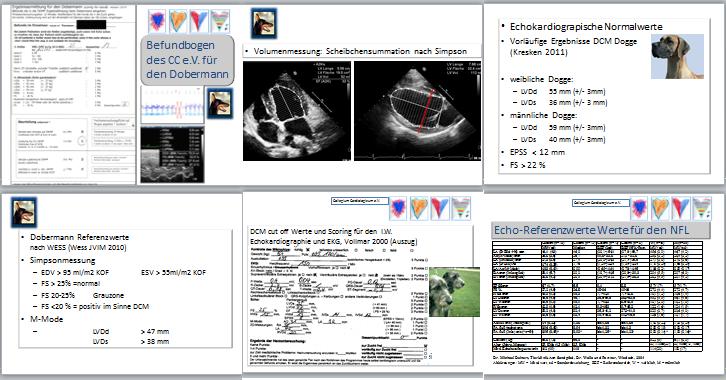The height and width of the screenshot is (380, 726).
Task: Click 'LVDs 36 mm (+/- 3 mm)' line
Action: point(563,102)
